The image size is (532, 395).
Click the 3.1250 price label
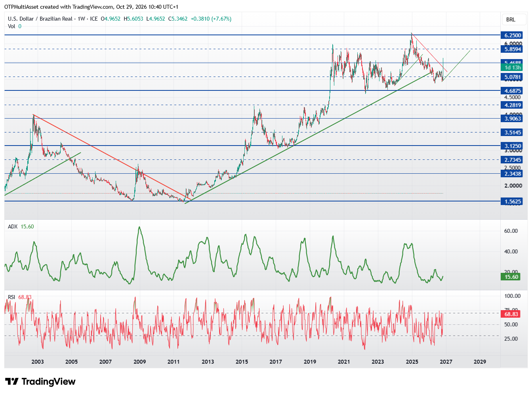coord(512,146)
